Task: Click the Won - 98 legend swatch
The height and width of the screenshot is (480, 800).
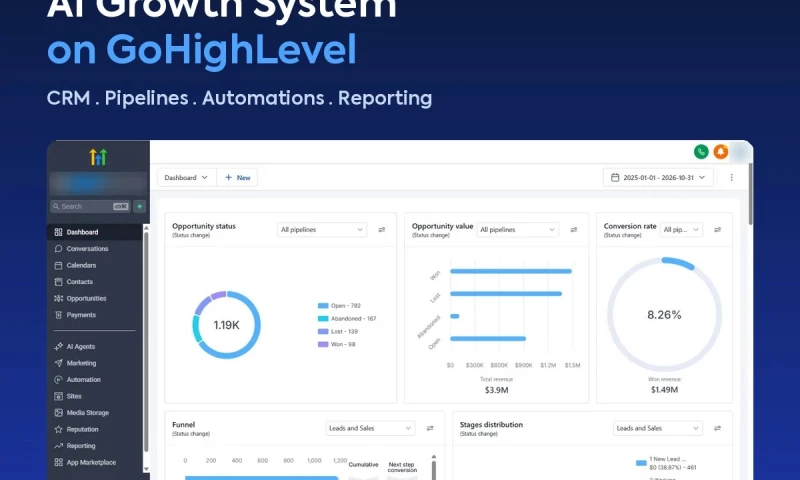Action: (323, 344)
